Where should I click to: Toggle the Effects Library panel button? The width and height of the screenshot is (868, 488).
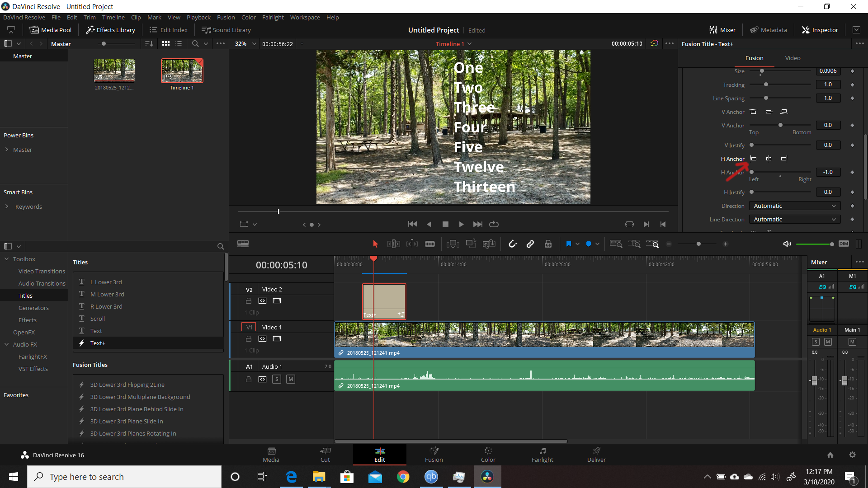(111, 30)
